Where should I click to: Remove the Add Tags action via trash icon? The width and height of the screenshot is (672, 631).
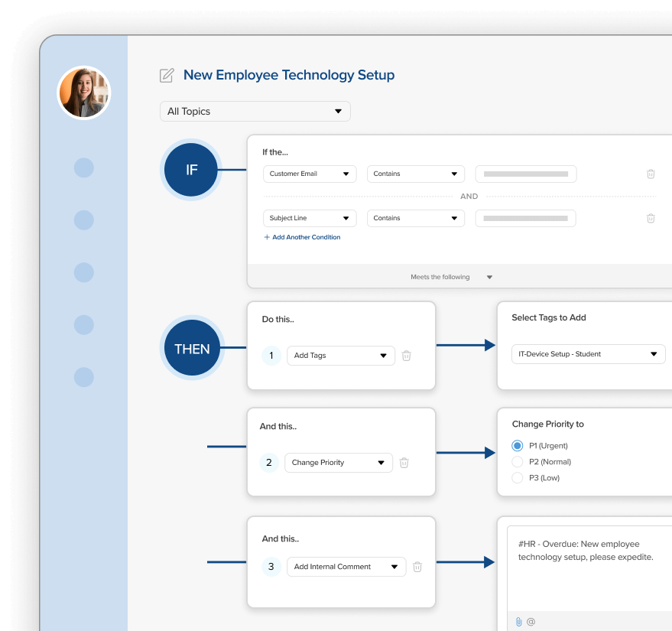(x=407, y=356)
